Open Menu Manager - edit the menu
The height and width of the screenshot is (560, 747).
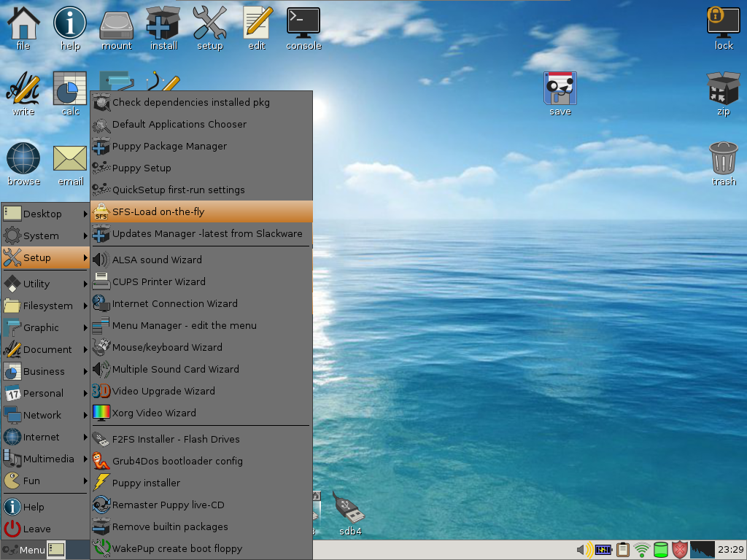[x=201, y=326]
